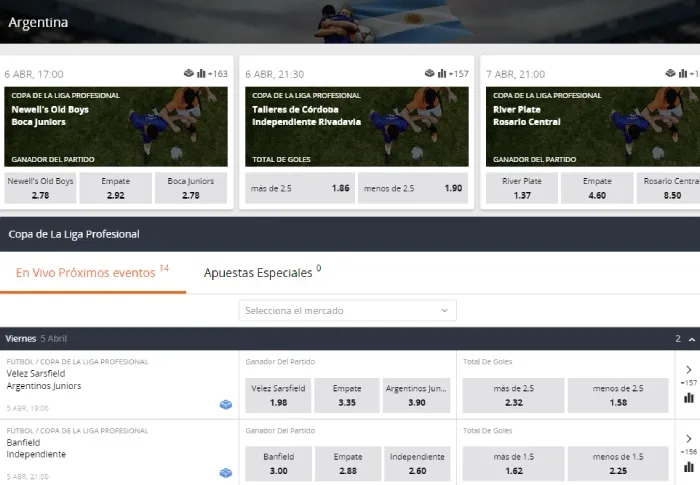Click the +163 markets count
This screenshot has height=485, width=700.
pyautogui.click(x=218, y=74)
